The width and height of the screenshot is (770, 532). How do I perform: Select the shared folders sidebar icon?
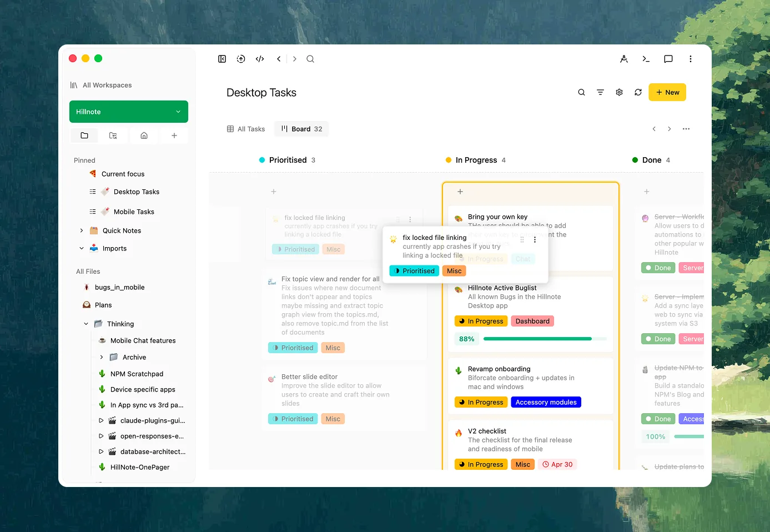coord(113,135)
